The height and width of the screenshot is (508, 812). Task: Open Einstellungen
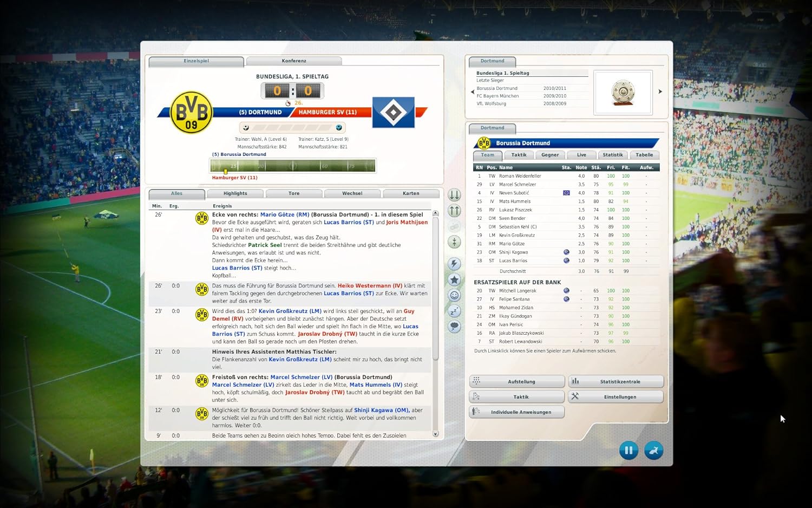coord(616,397)
